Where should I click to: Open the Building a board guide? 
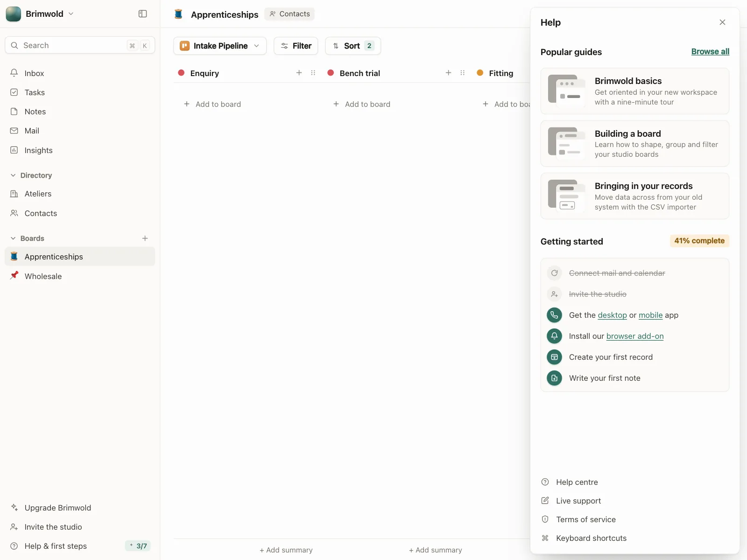635,144
